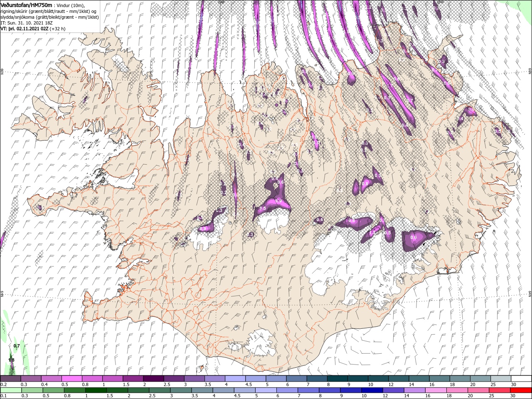Click the slate blue 6 swatch in the upper legend bar
Screen dimensions: 532x399
click(x=296, y=379)
